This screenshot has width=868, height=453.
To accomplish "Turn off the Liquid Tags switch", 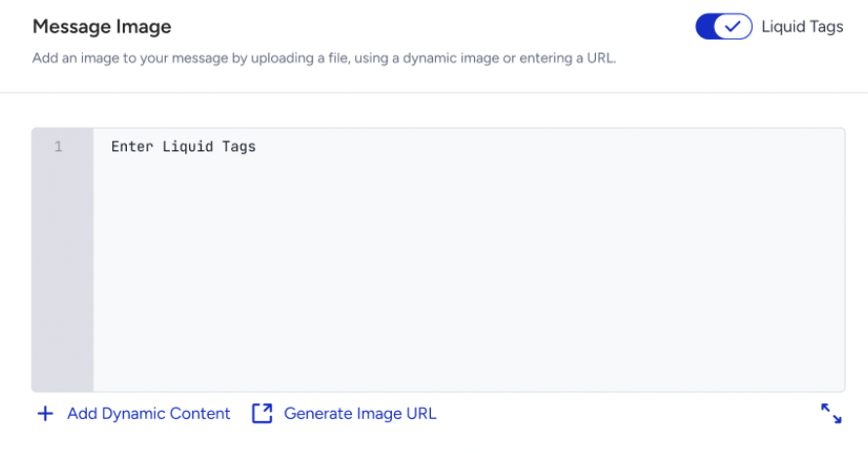I will tap(724, 26).
